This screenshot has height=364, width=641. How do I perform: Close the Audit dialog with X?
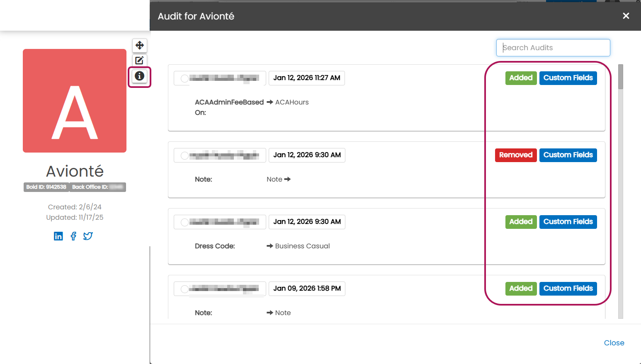(626, 16)
